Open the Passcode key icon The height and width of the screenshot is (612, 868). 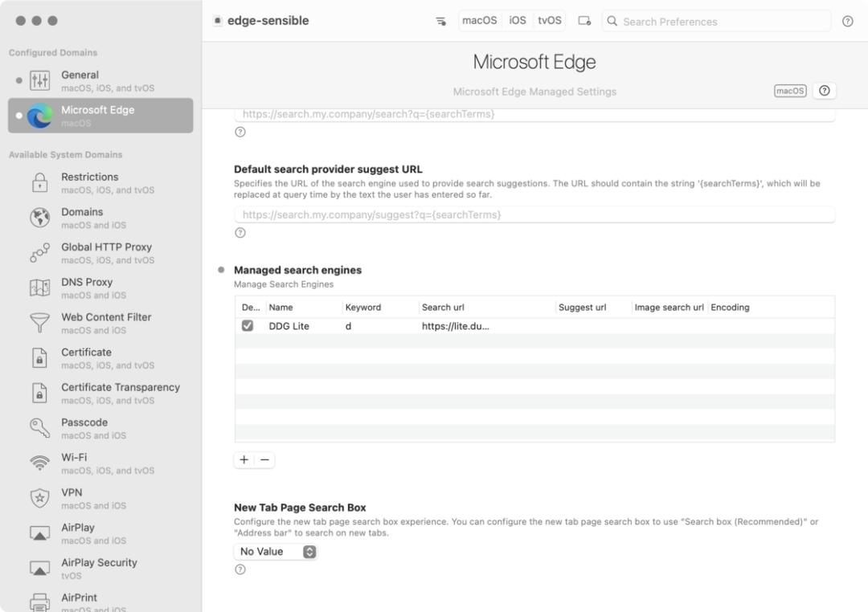40,428
